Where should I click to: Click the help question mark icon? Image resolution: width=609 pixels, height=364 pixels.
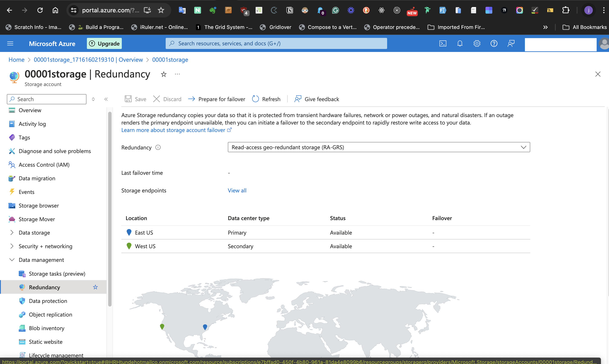click(494, 43)
